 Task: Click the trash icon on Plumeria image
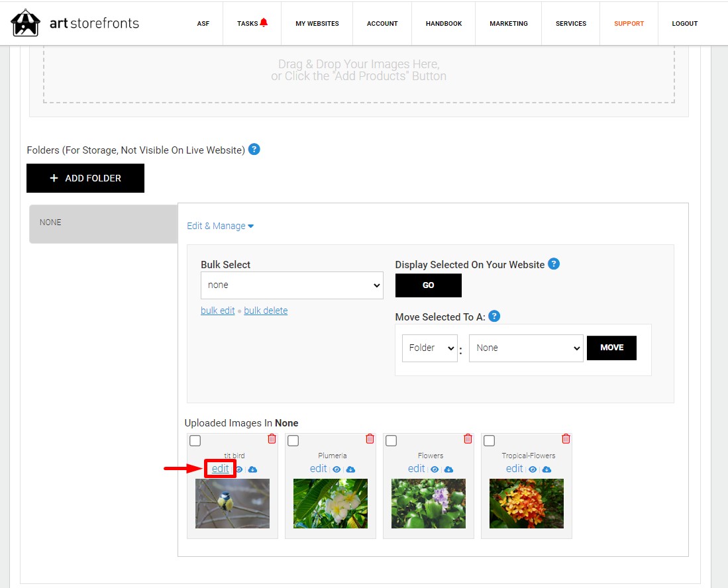pos(370,438)
